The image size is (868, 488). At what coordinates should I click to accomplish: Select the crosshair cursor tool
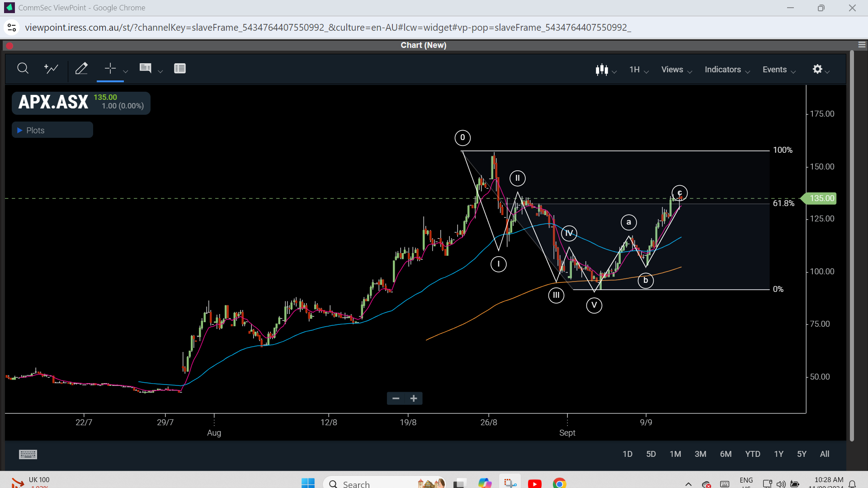click(110, 69)
